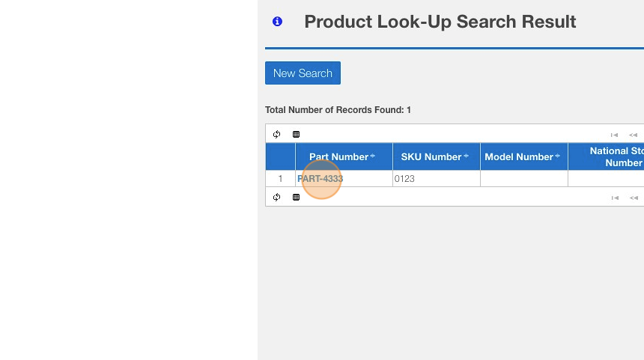The width and height of the screenshot is (644, 360).
Task: Open the PART-4333 part number link
Action: pyautogui.click(x=321, y=179)
